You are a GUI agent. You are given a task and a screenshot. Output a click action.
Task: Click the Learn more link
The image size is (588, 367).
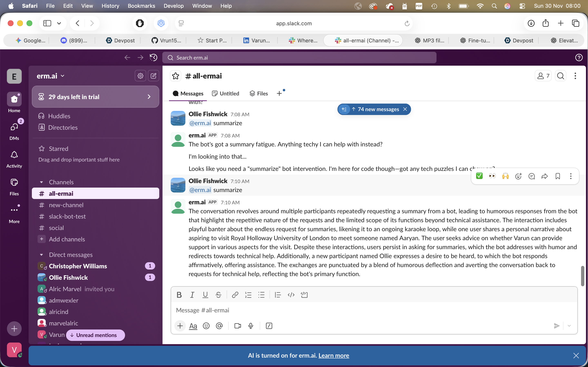click(x=334, y=355)
